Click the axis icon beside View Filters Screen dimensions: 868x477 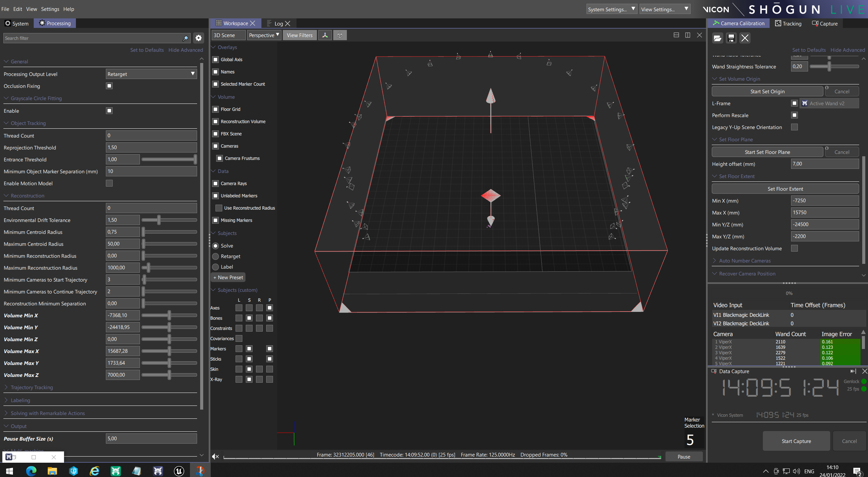(x=325, y=35)
